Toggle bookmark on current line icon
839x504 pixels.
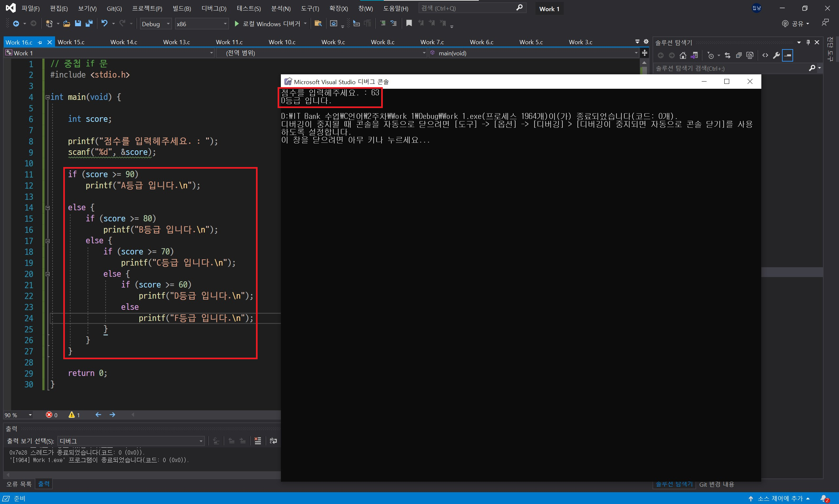(409, 24)
